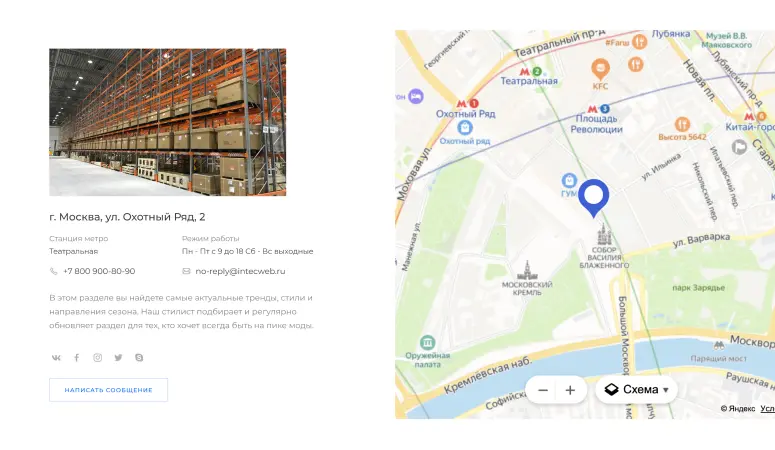The height and width of the screenshot is (450, 775).
Task: Open the VK social network icon
Action: click(x=56, y=358)
